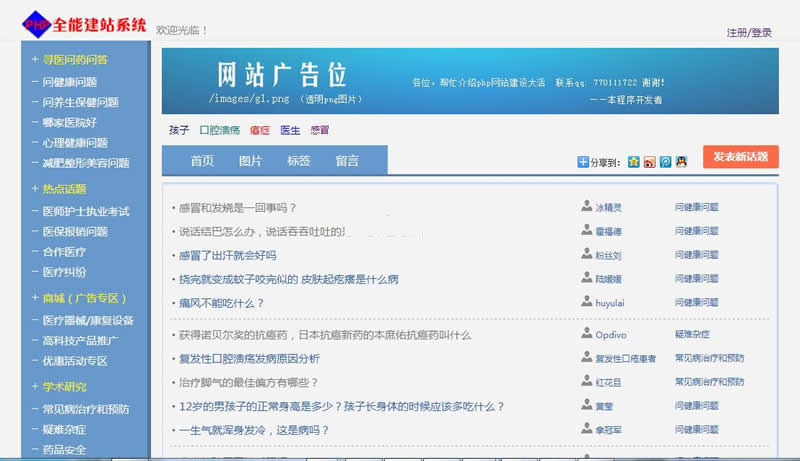Screen dimensions: 800x461
Task: Open topic 感冒了出汗就会好吗
Action: [228, 255]
